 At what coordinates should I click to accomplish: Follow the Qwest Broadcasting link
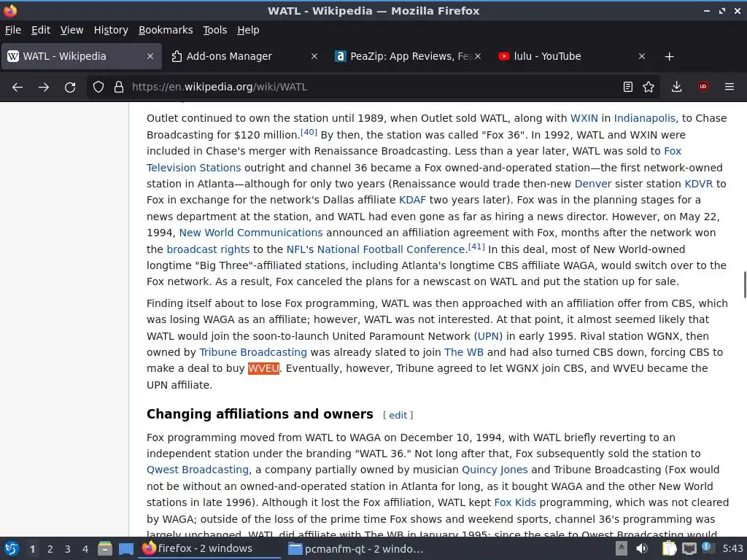pyautogui.click(x=198, y=470)
